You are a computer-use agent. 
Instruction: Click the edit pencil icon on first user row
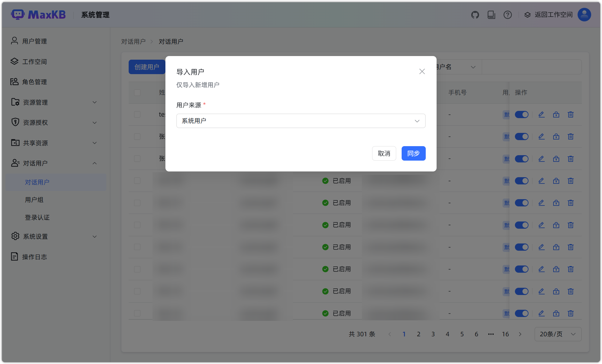tap(541, 115)
